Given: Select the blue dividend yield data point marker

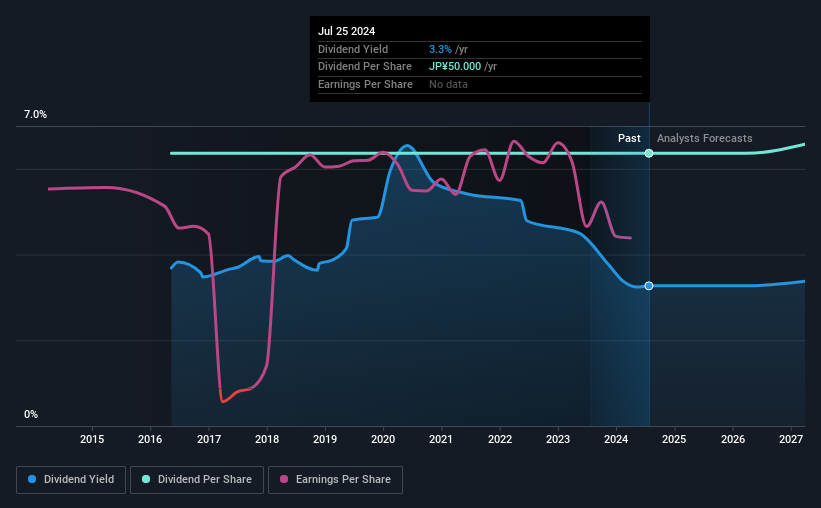Looking at the screenshot, I should click(x=649, y=285).
